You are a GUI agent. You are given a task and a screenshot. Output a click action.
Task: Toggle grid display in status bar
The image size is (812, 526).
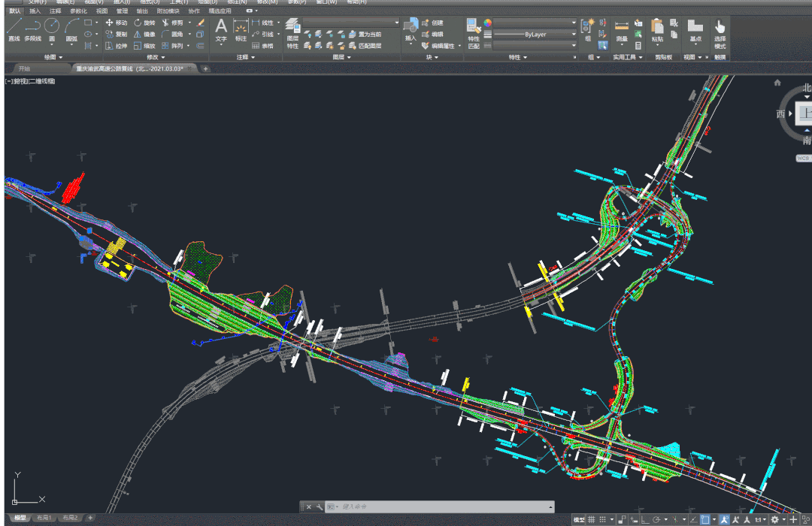point(592,519)
